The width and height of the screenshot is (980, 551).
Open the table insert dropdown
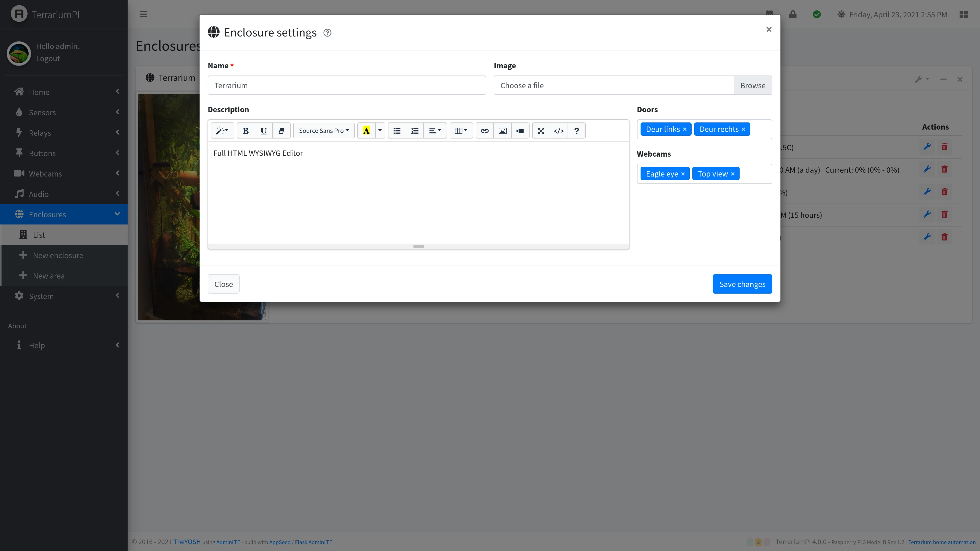[461, 131]
